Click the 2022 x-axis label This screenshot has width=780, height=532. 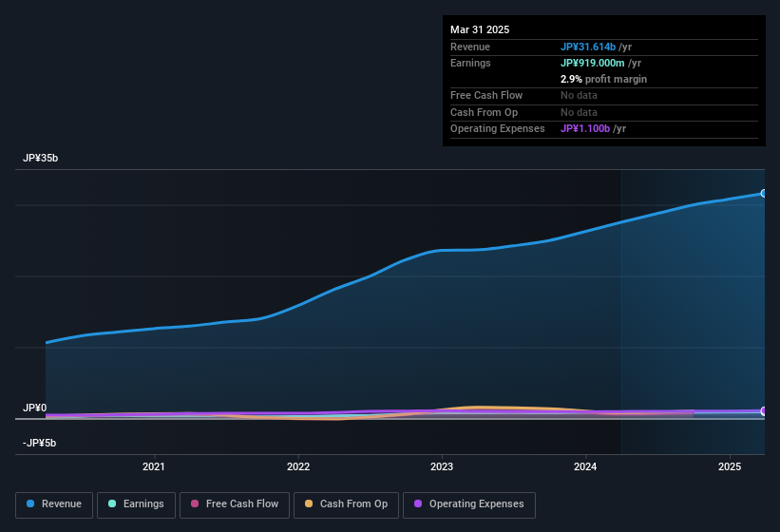pos(298,466)
